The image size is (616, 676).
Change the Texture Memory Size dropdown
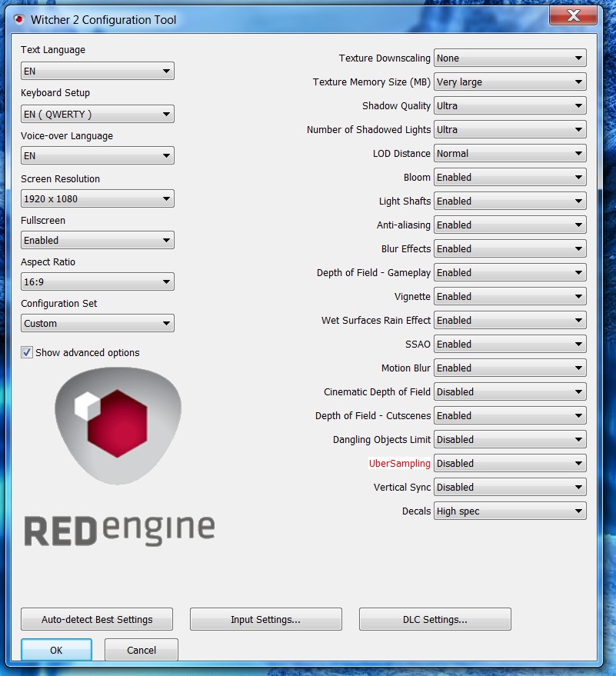pos(510,82)
